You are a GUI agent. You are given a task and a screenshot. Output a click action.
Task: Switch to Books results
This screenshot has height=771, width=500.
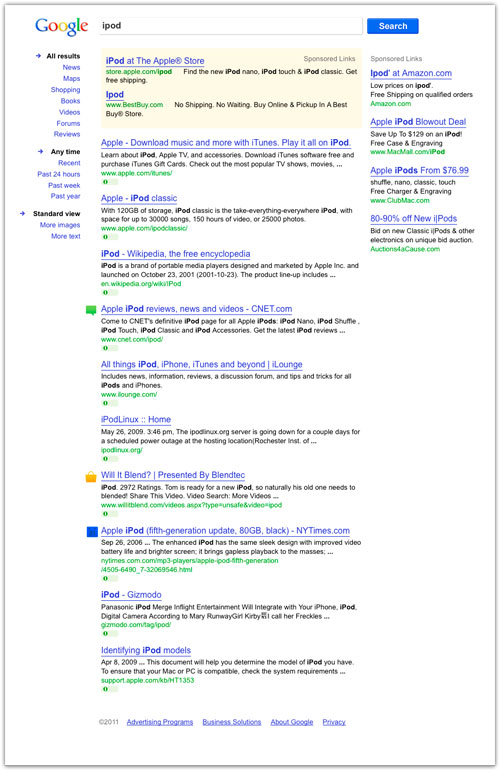pos(70,101)
